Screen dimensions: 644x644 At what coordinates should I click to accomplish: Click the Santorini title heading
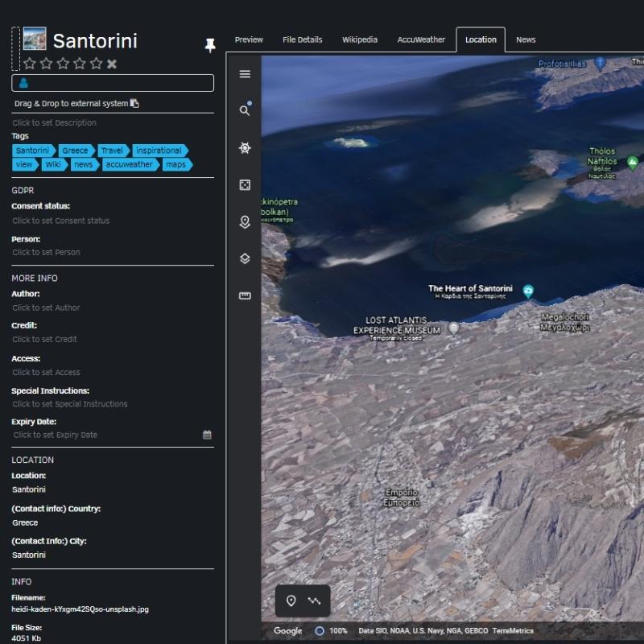coord(95,41)
